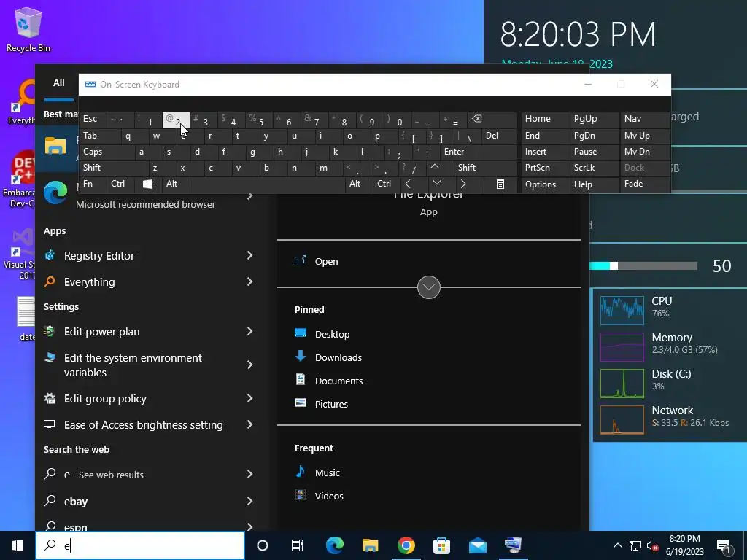
Task: Toggle the left Alt key
Action: (x=175, y=184)
